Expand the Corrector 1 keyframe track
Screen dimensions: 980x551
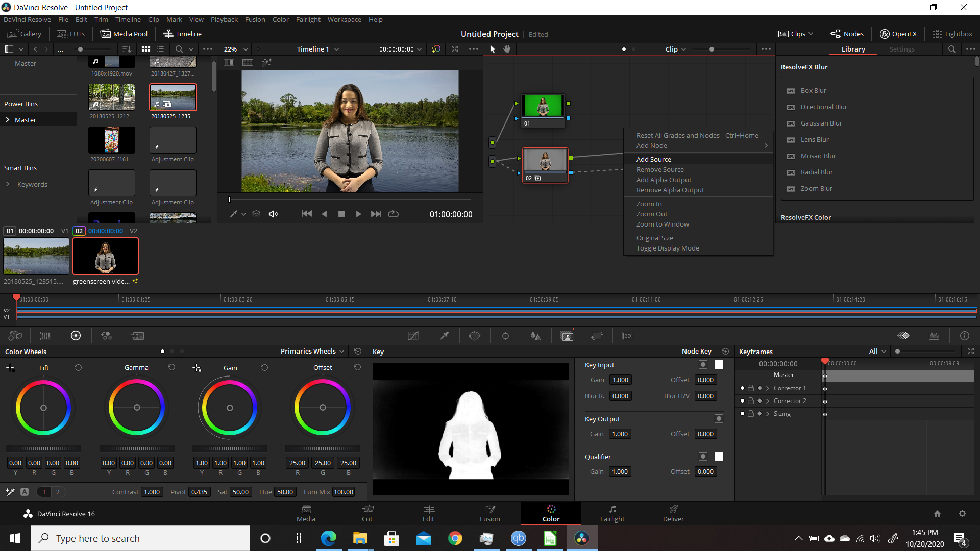pos(767,388)
